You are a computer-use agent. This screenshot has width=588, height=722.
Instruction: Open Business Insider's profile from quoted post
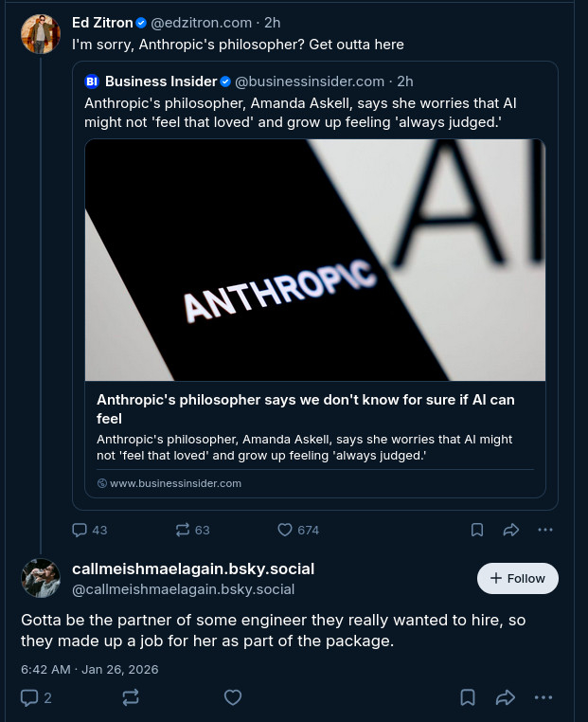[x=161, y=81]
